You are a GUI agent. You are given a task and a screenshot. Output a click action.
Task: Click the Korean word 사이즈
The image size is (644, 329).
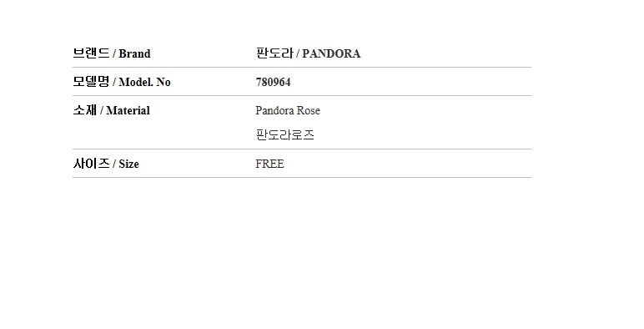tap(91, 164)
